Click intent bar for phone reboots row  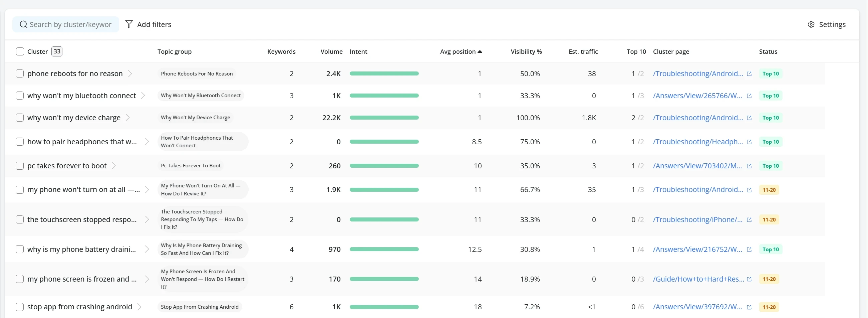point(384,73)
